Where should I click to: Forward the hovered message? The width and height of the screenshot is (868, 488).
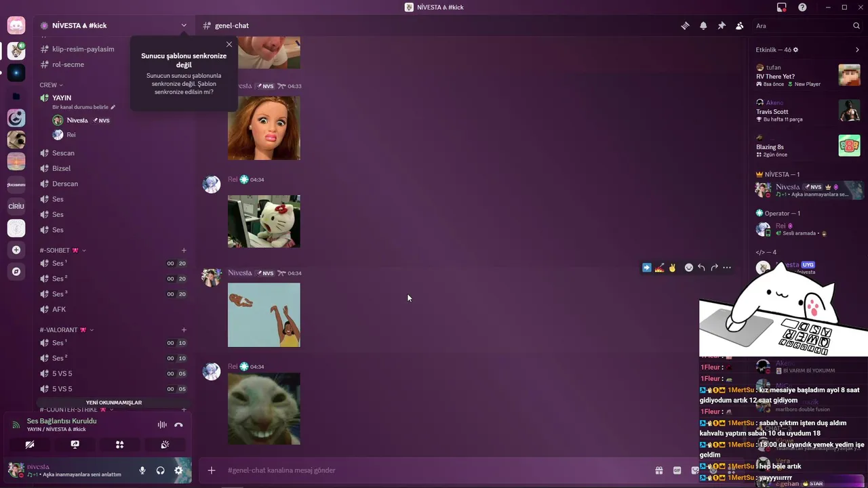tap(714, 268)
